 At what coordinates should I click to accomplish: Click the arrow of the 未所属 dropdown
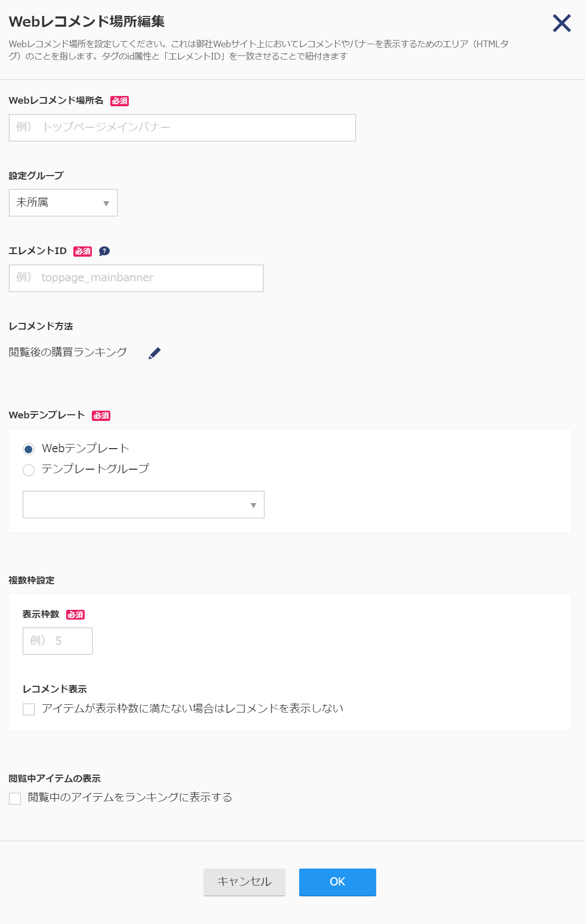tap(106, 203)
